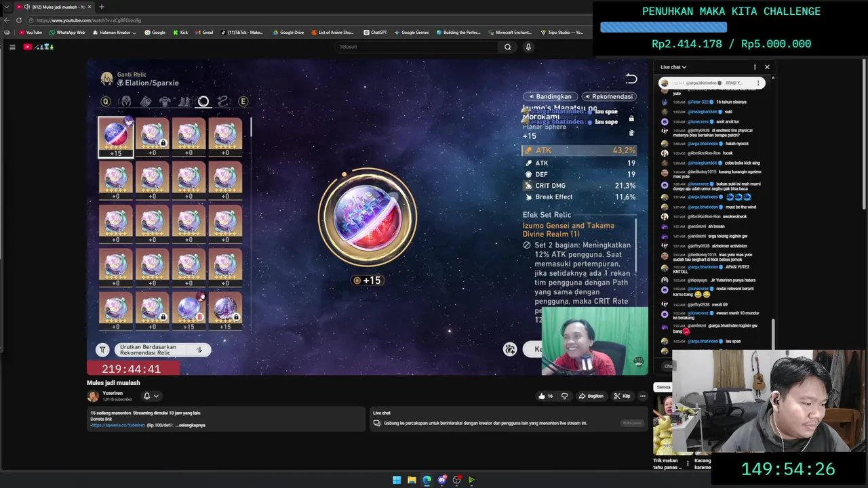Open the browser tab list dropdown
The image size is (868, 488).
tap(6, 7)
